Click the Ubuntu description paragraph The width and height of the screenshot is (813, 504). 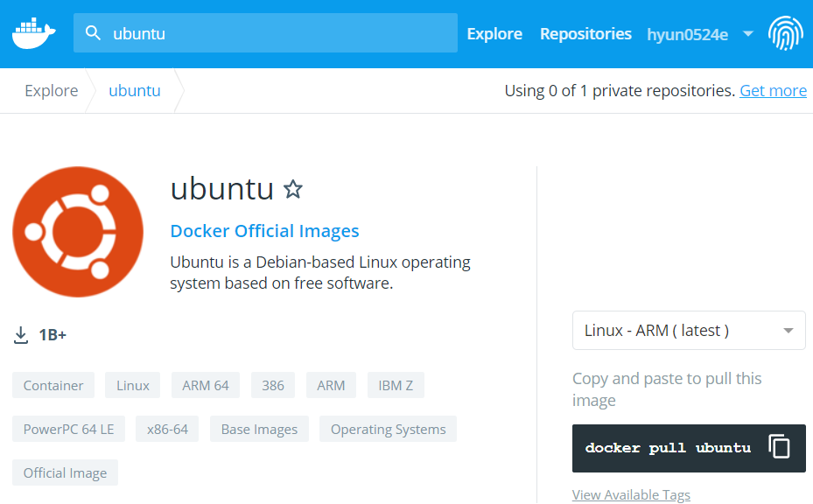(320, 272)
